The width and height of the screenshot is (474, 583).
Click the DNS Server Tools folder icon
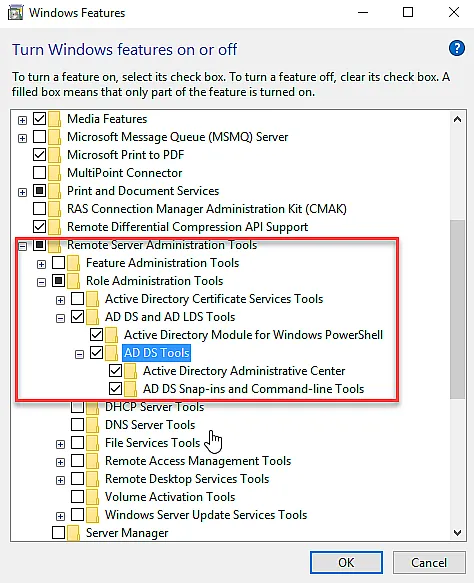93,425
